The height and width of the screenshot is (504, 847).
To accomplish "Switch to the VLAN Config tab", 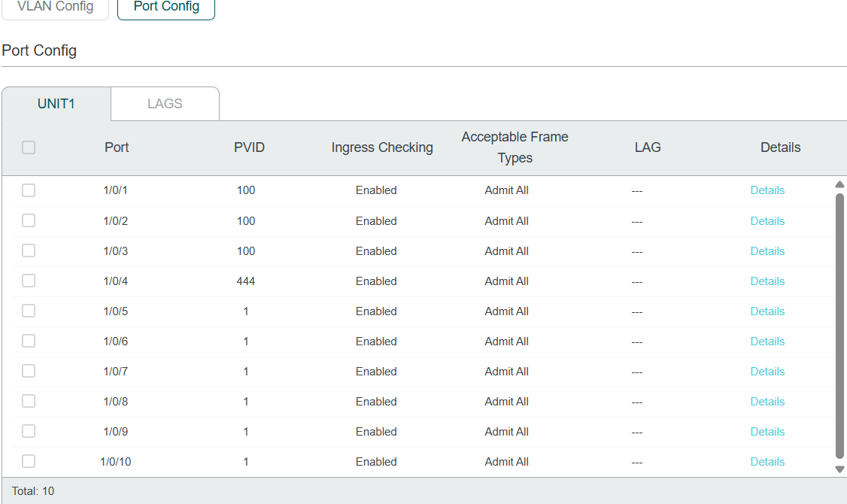I will 56,7.
